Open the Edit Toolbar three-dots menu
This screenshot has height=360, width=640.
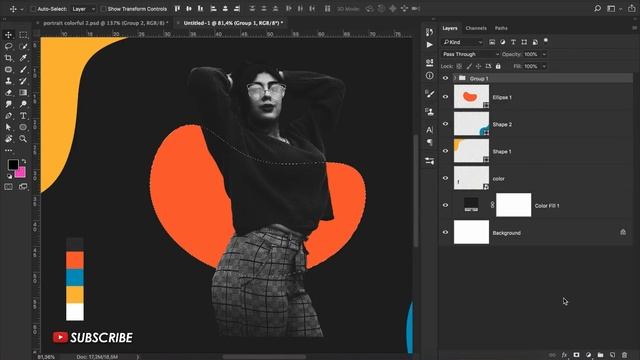pyautogui.click(x=9, y=150)
